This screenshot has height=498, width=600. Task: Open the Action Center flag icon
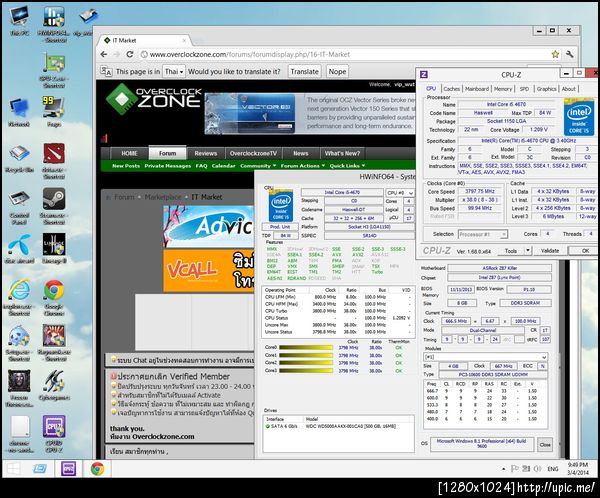tap(514, 469)
